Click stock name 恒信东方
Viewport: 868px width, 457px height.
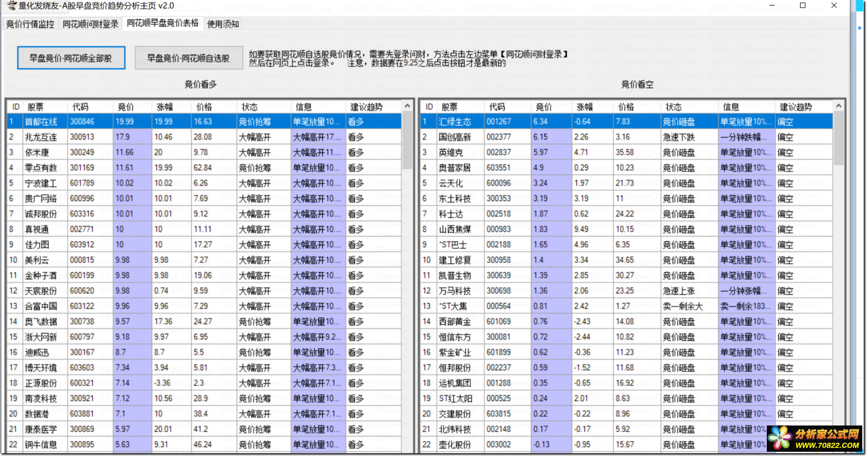(455, 337)
